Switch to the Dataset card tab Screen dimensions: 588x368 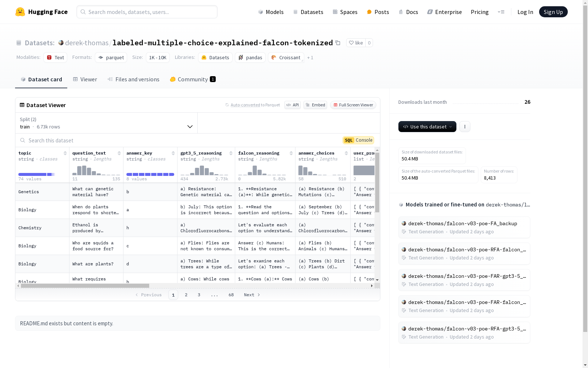click(41, 79)
